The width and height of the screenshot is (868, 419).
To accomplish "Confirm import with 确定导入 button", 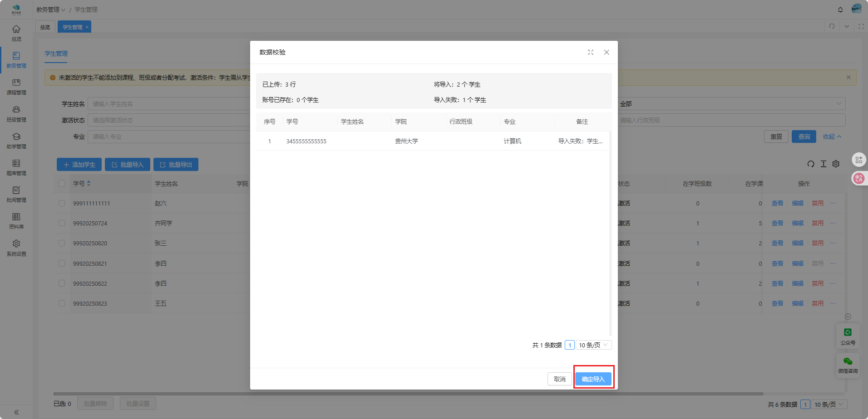I will pos(593,379).
